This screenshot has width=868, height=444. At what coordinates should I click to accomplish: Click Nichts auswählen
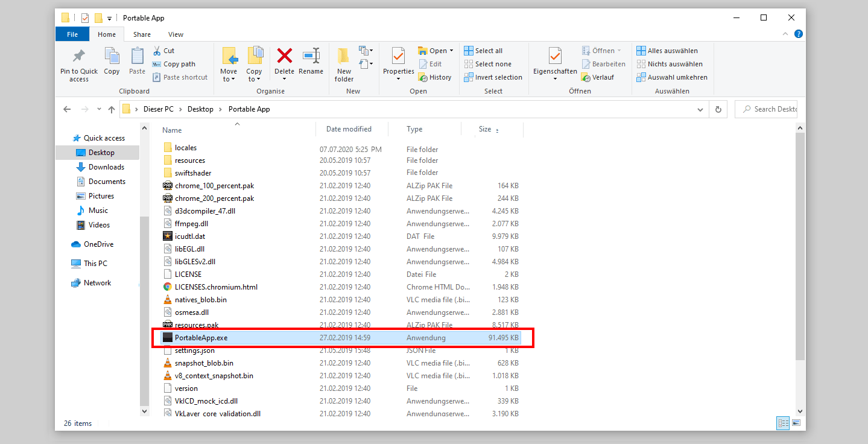[669, 64]
